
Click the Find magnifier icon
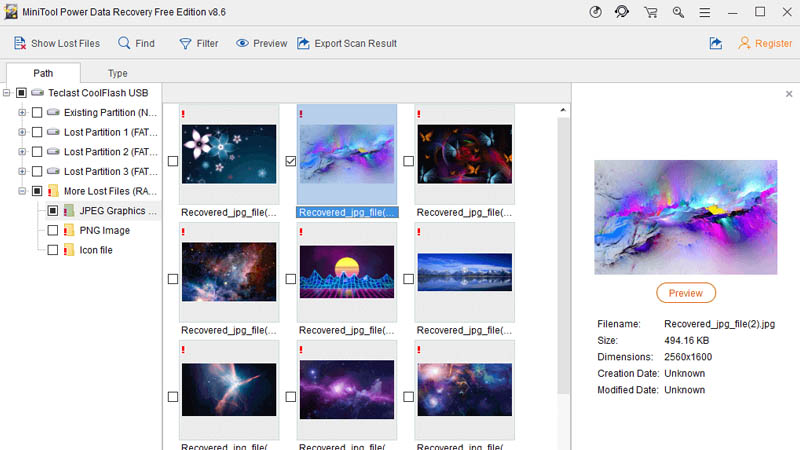click(x=124, y=43)
